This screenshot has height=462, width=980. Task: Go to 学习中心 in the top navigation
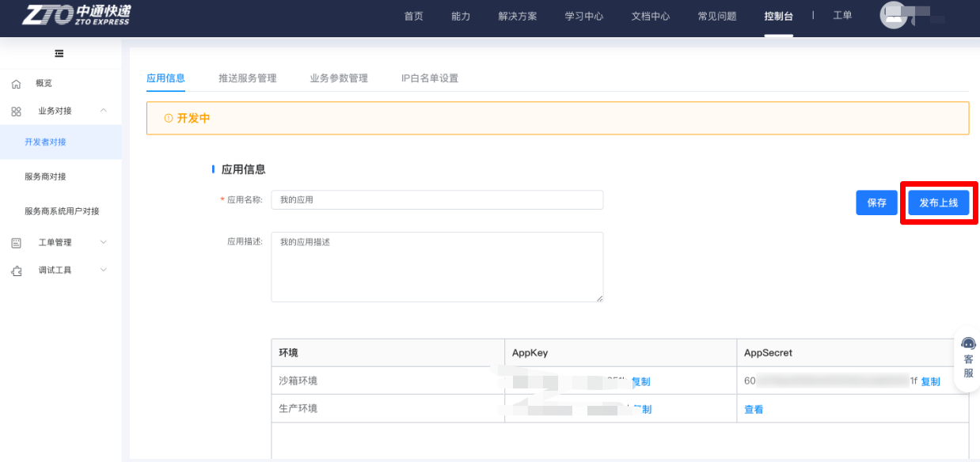coord(584,16)
